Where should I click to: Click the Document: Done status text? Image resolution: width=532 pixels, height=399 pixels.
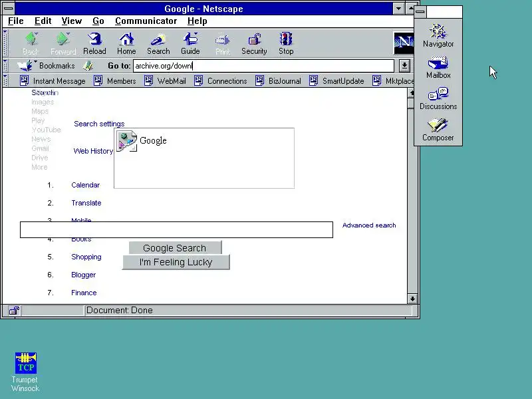(120, 310)
